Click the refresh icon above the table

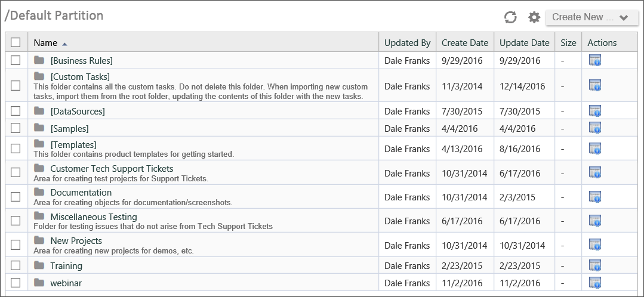[510, 17]
